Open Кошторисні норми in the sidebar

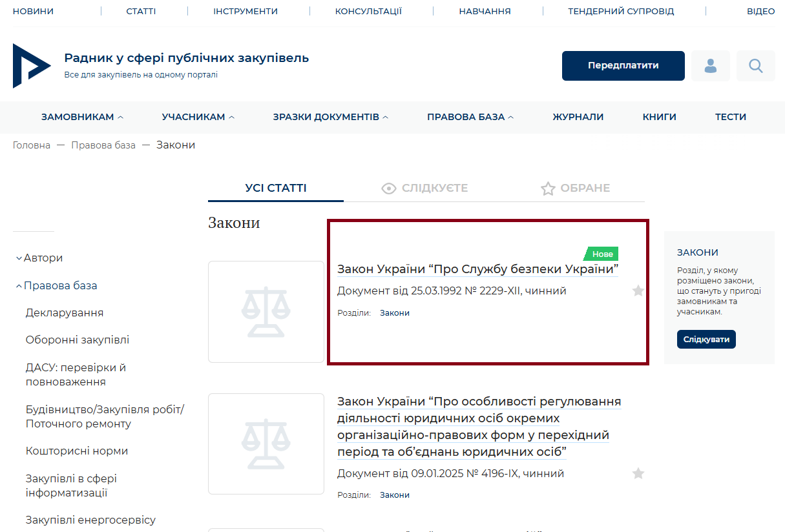pyautogui.click(x=77, y=451)
